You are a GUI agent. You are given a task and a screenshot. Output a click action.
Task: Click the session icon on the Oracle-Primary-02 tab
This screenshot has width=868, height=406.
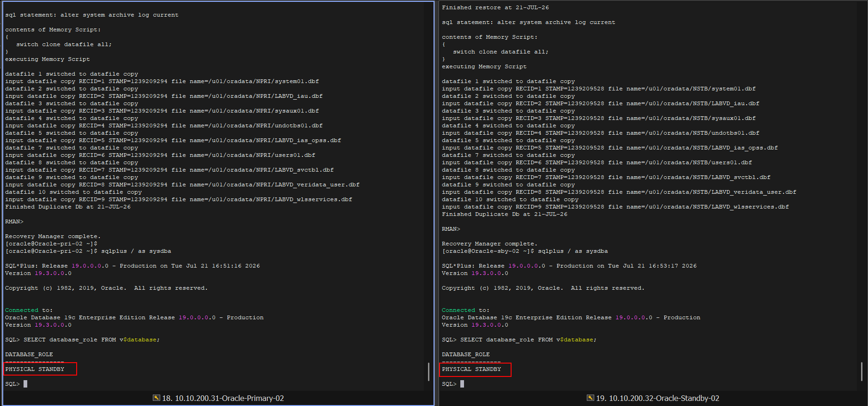click(157, 398)
